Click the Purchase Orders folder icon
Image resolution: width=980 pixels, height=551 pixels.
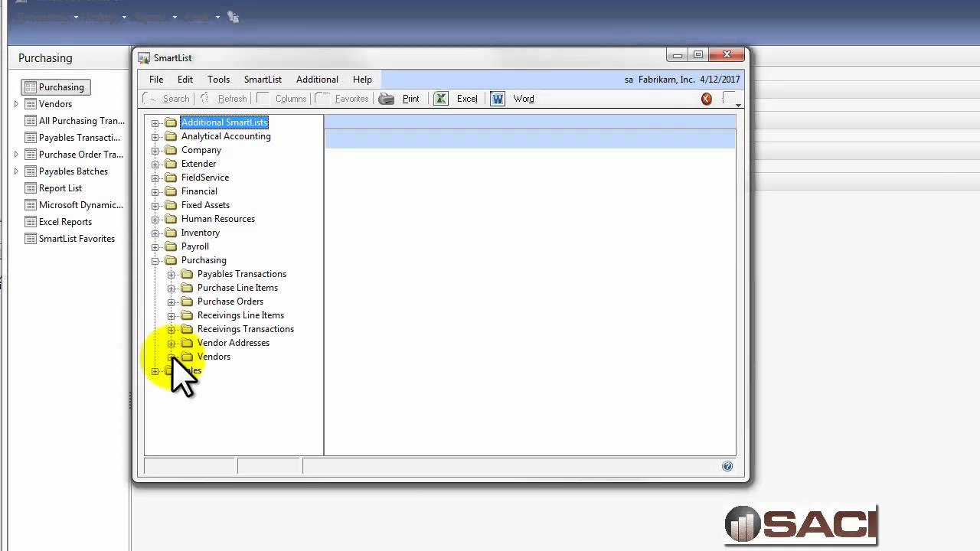tap(187, 302)
